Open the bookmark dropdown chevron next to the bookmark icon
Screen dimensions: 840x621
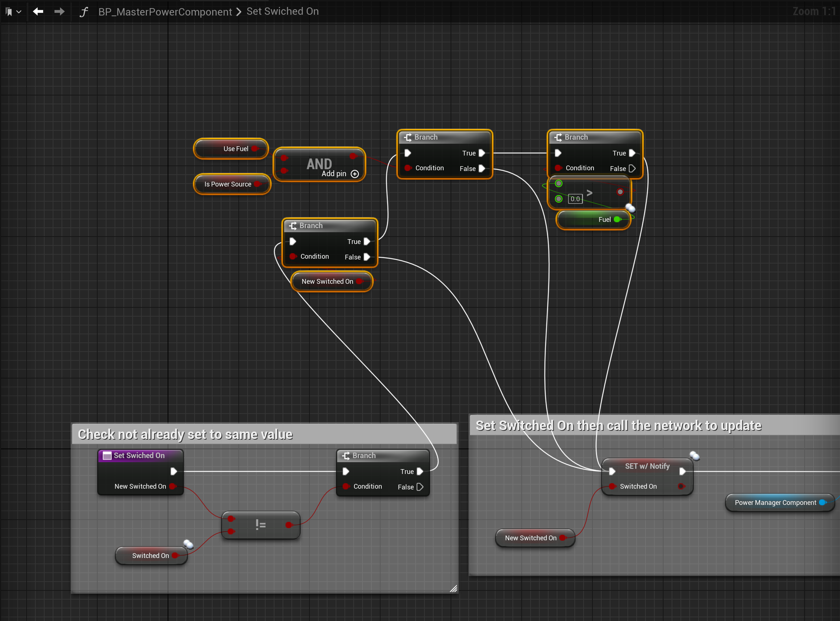click(x=19, y=11)
